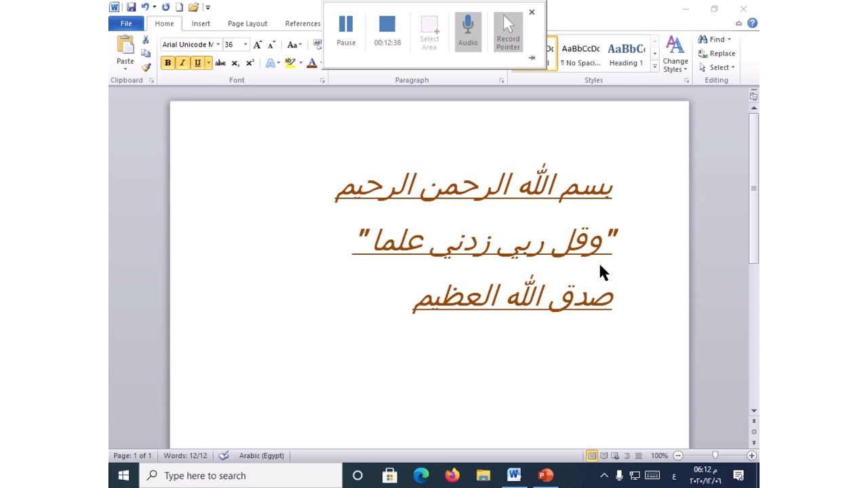
Task: Click the Words: 12/12 counter
Action: point(185,455)
